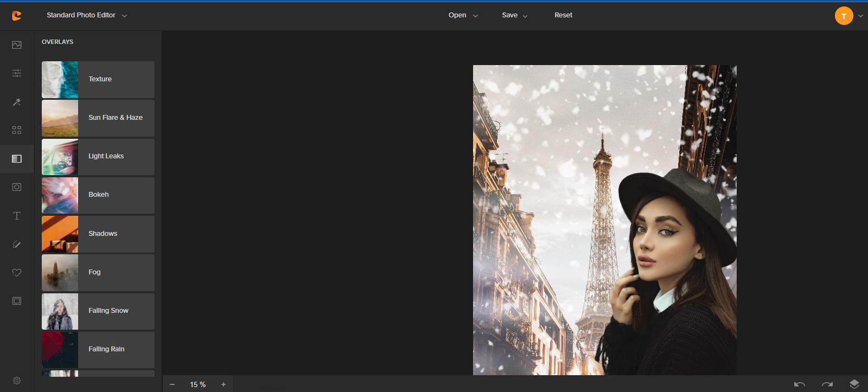Open the Shadows overlay category
Image resolution: width=868 pixels, height=392 pixels.
[x=98, y=234]
